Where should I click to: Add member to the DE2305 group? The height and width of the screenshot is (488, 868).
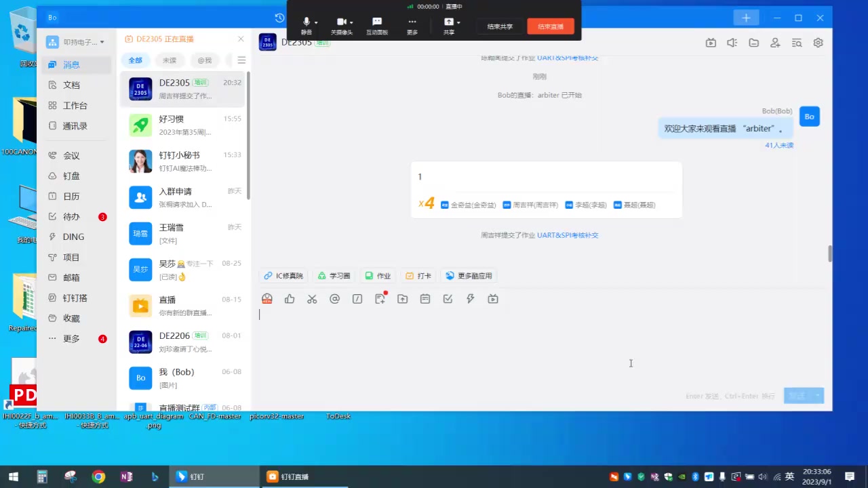775,43
